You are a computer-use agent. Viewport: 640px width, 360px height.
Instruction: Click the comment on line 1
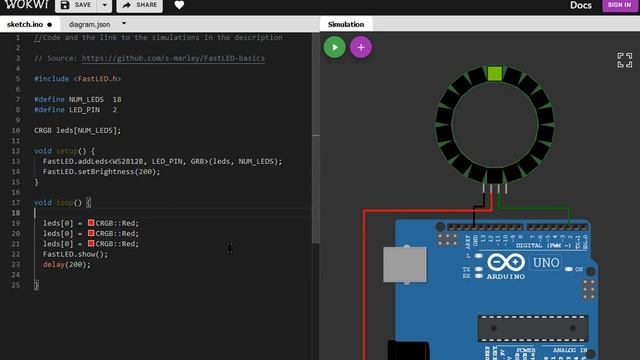pyautogui.click(x=158, y=38)
